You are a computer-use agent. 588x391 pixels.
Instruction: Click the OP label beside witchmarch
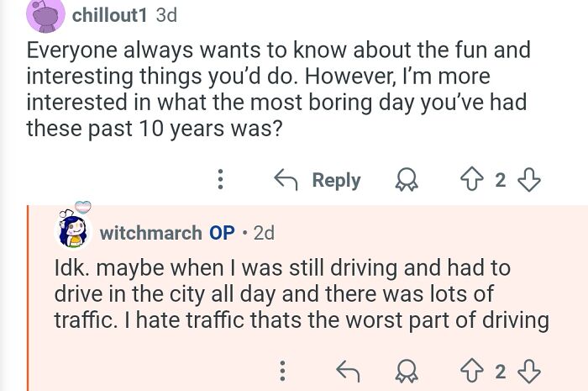coord(222,233)
